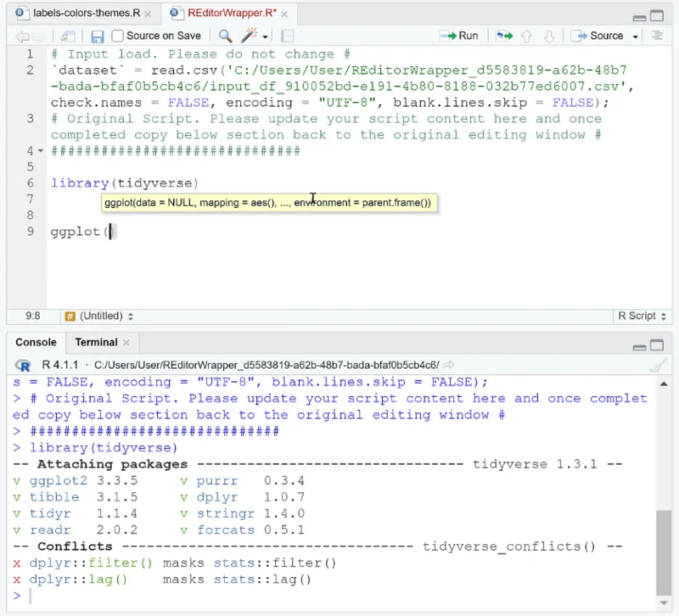Source the active document
Image resolution: width=679 pixels, height=616 pixels.
[x=597, y=36]
